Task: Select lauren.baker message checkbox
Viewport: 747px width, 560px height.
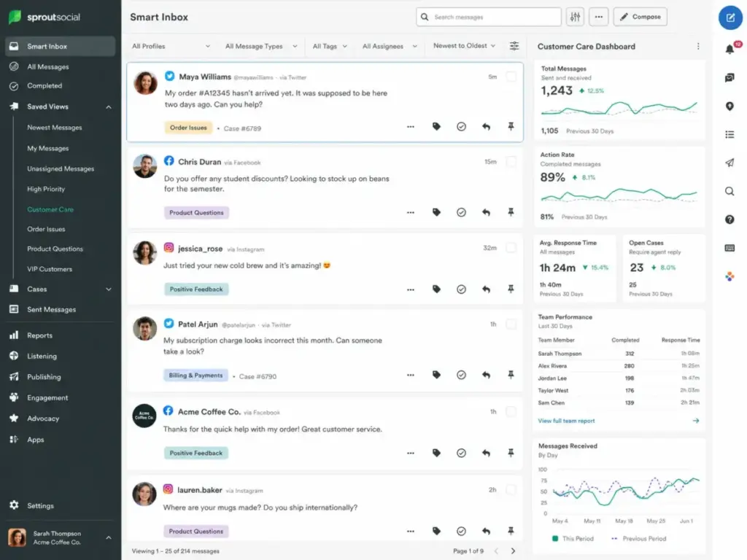Action: (511, 489)
